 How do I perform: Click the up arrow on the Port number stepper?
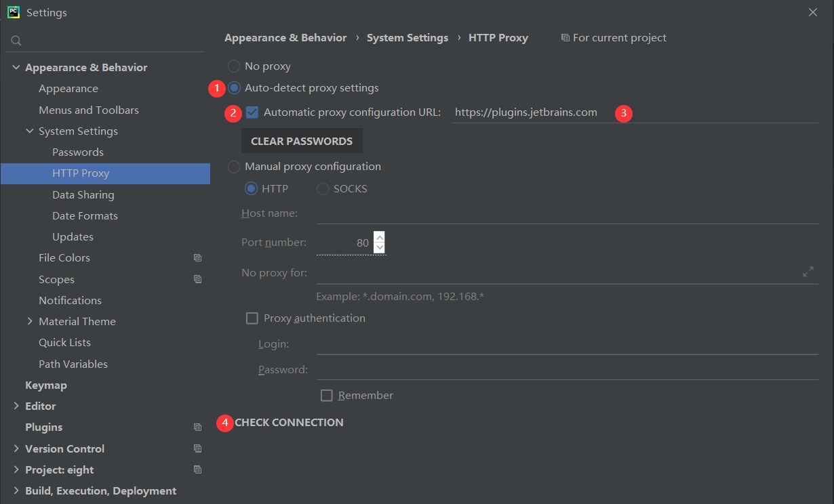coord(380,236)
